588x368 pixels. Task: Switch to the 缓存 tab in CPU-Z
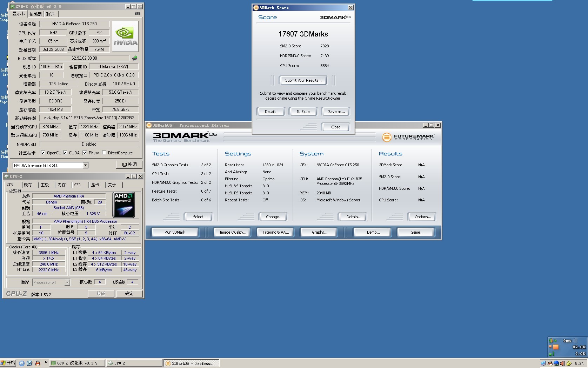[x=28, y=185]
